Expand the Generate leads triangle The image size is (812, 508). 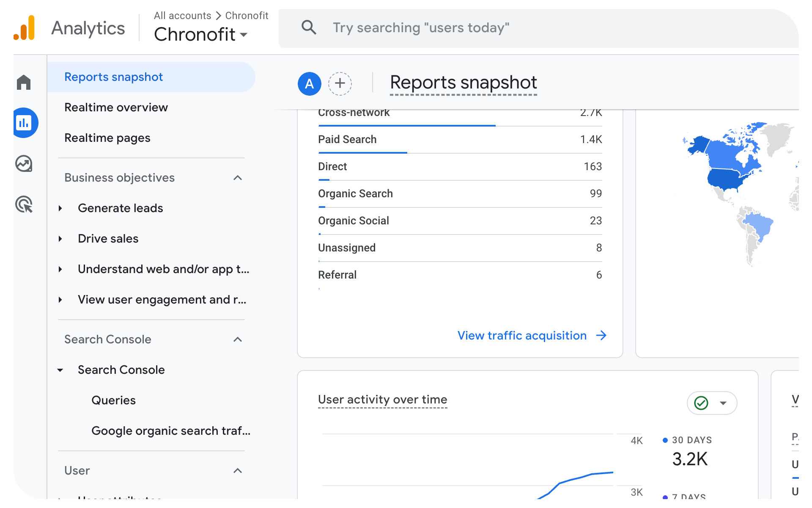(60, 208)
